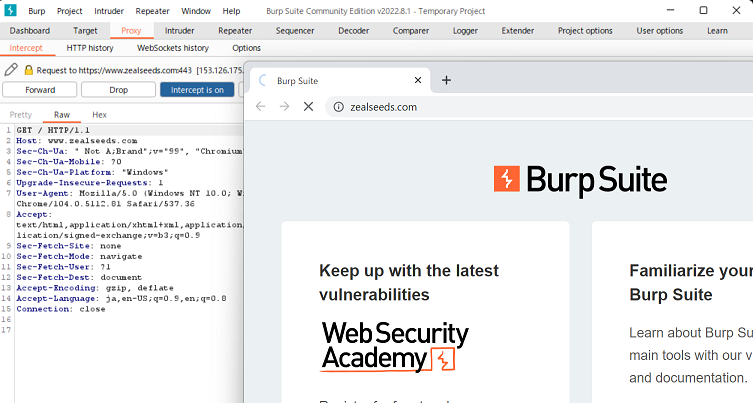Click the Sec-Fetch-Dest: document line
This screenshot has width=753, height=403.
pyautogui.click(x=79, y=277)
